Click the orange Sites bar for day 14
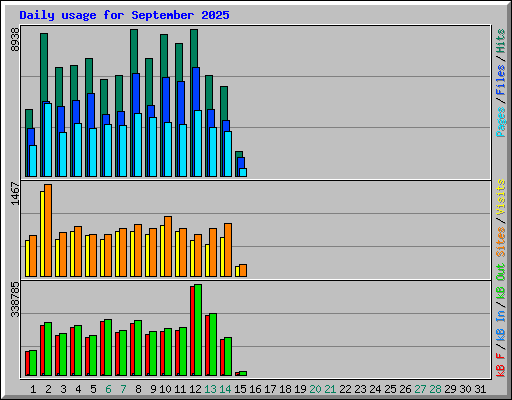Viewport: 512px width, 400px height. 228,250
